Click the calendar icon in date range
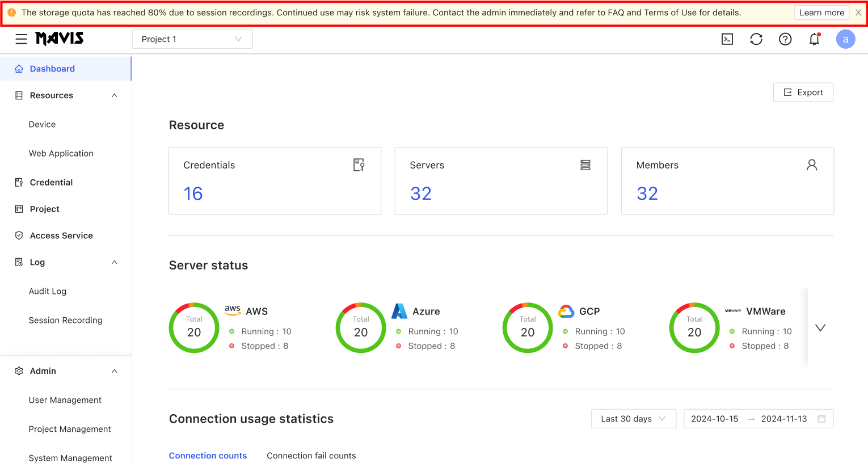The image size is (868, 463). pyautogui.click(x=821, y=419)
